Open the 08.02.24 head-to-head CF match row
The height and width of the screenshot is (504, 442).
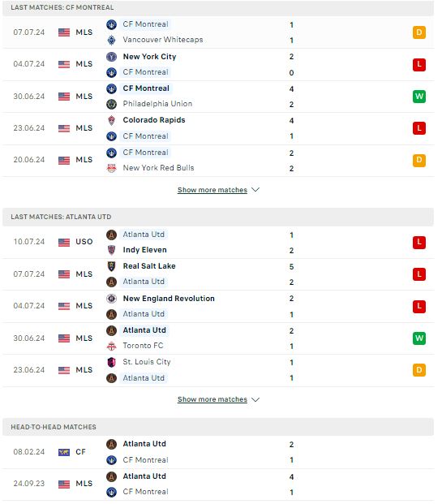(218, 452)
